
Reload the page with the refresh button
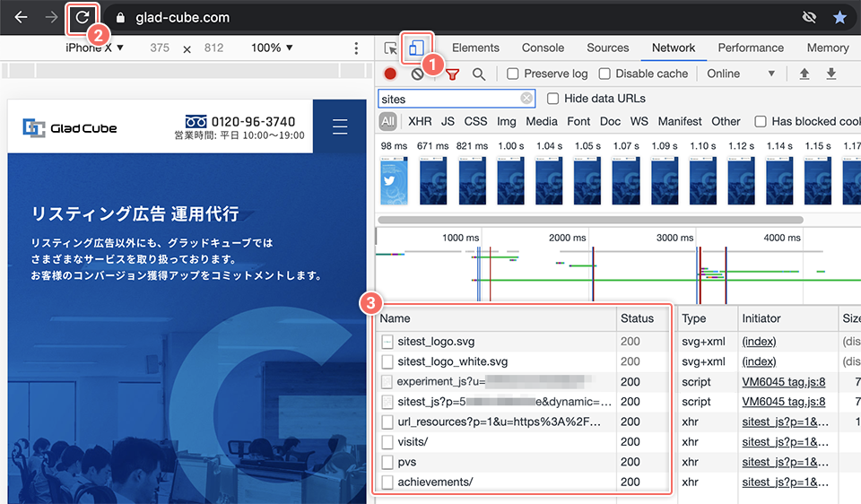coord(83,18)
